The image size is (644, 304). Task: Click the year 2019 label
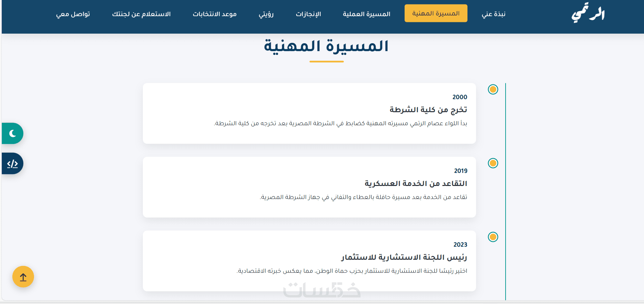[x=461, y=171]
